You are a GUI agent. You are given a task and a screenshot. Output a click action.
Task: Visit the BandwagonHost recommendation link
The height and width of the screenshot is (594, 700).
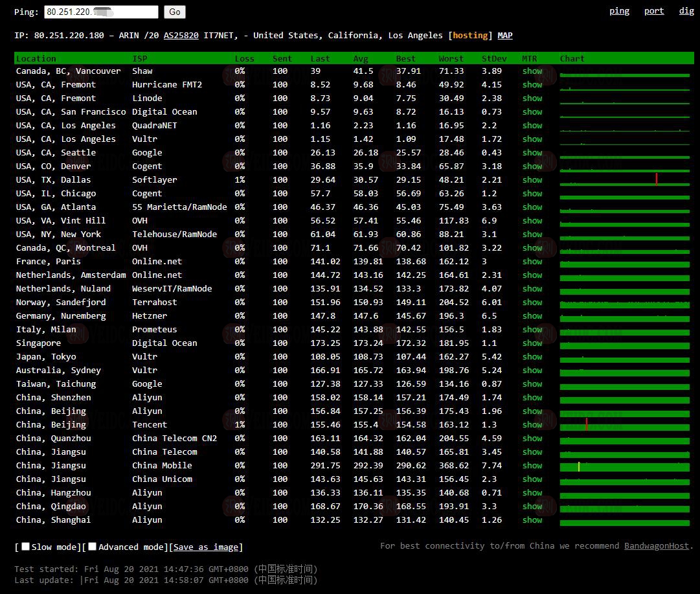click(657, 546)
